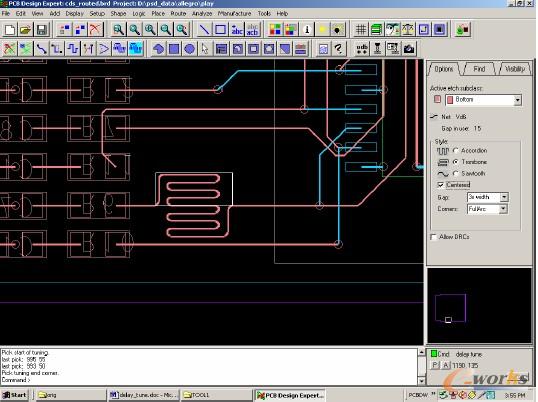Click the add text abc icon
The height and width of the screenshot is (402, 538).
[x=236, y=30]
